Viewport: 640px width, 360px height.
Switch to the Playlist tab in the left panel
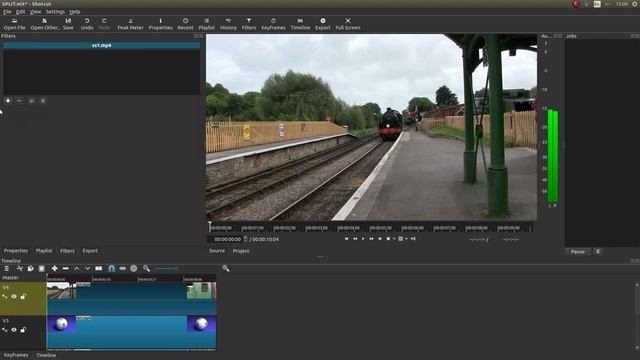click(44, 251)
